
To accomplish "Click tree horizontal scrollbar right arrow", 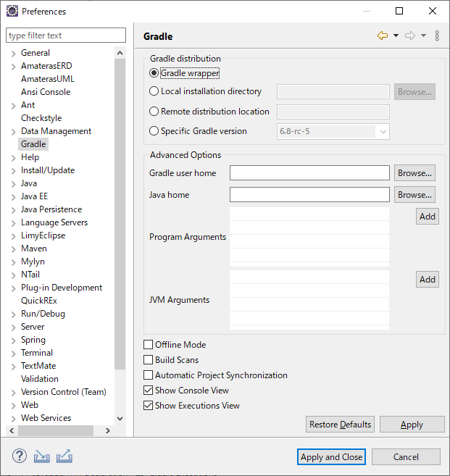I will 107,431.
